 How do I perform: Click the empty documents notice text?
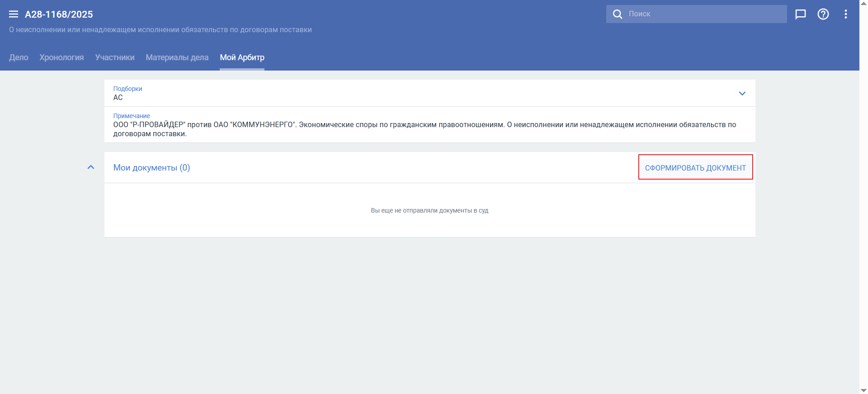point(429,210)
